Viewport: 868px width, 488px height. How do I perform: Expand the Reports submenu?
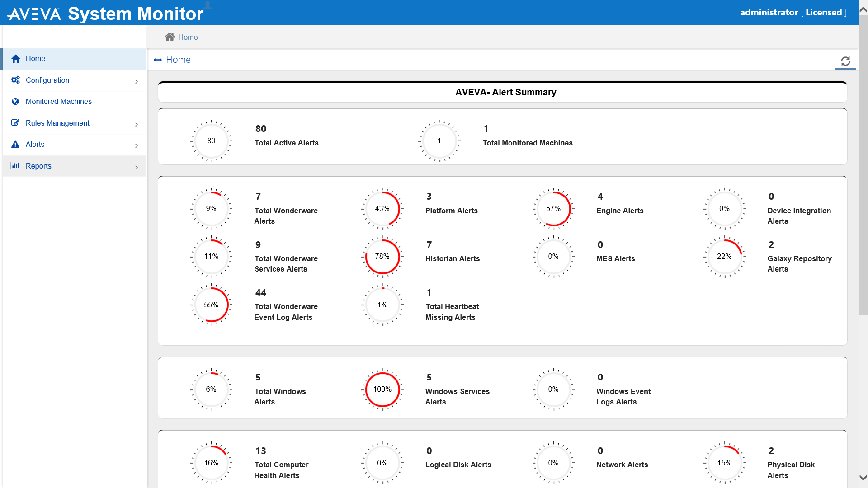pos(137,167)
